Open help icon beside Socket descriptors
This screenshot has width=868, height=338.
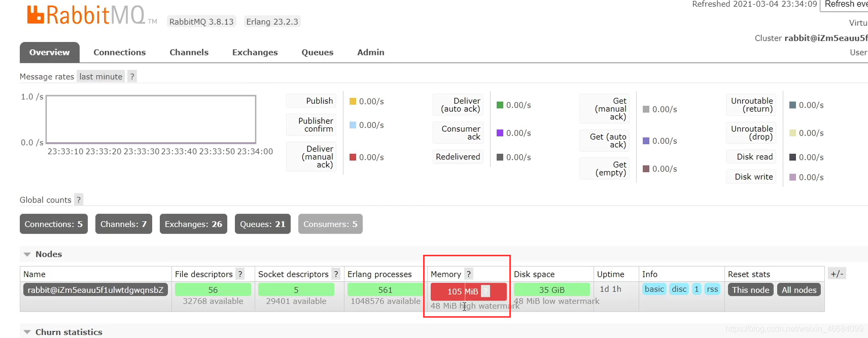point(336,274)
